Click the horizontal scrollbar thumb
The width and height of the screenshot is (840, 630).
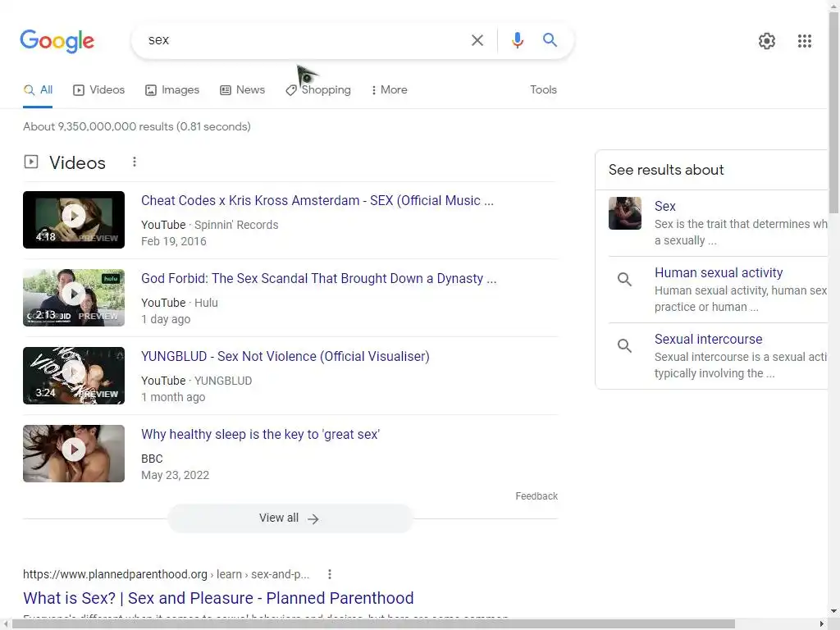pyautogui.click(x=373, y=624)
